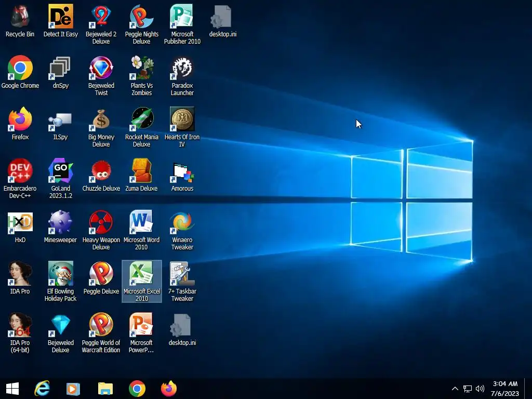Open the network status tray icon
The height and width of the screenshot is (399, 532).
pyautogui.click(x=468, y=389)
